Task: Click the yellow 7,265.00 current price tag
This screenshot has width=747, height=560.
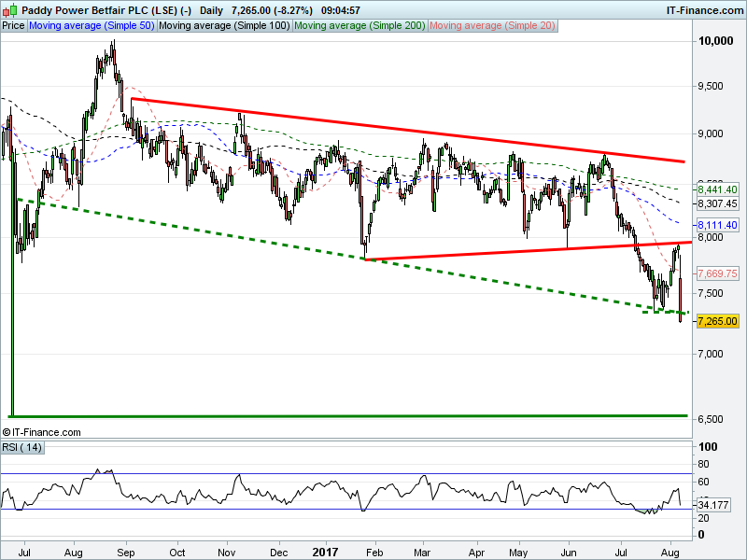Action: click(x=717, y=321)
